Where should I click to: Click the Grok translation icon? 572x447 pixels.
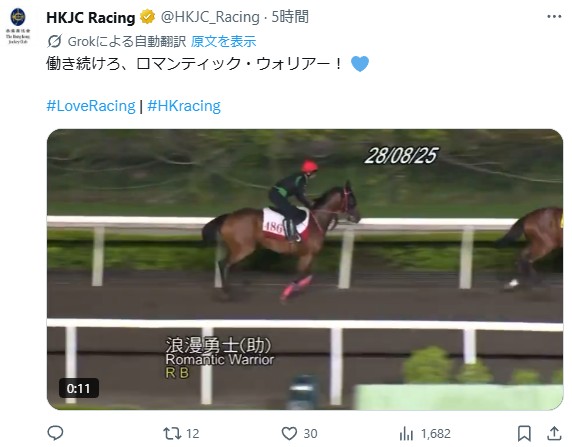[x=55, y=41]
